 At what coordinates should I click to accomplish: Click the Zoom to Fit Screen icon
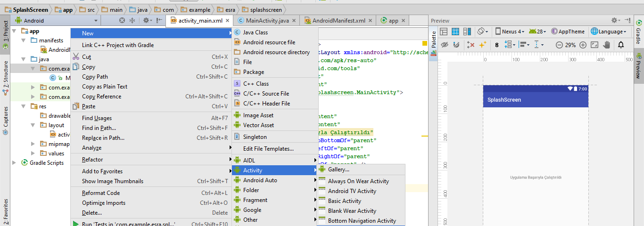(594, 45)
